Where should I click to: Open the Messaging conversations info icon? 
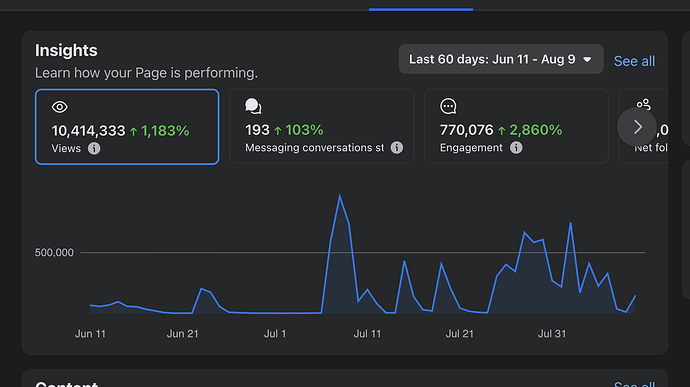coord(396,147)
